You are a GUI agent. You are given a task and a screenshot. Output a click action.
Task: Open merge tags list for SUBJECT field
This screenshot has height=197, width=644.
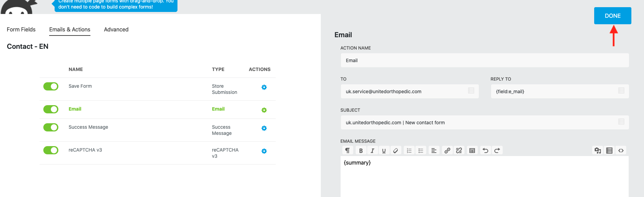click(621, 122)
